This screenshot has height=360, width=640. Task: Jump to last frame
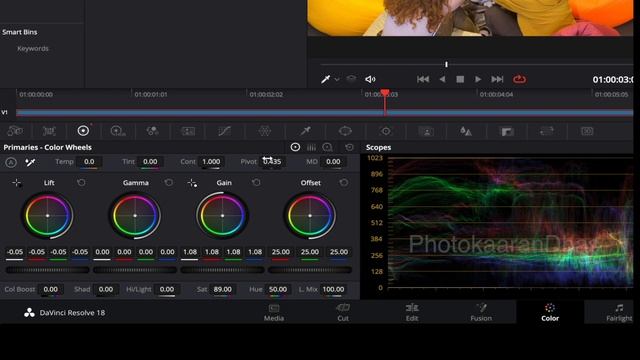pos(497,79)
